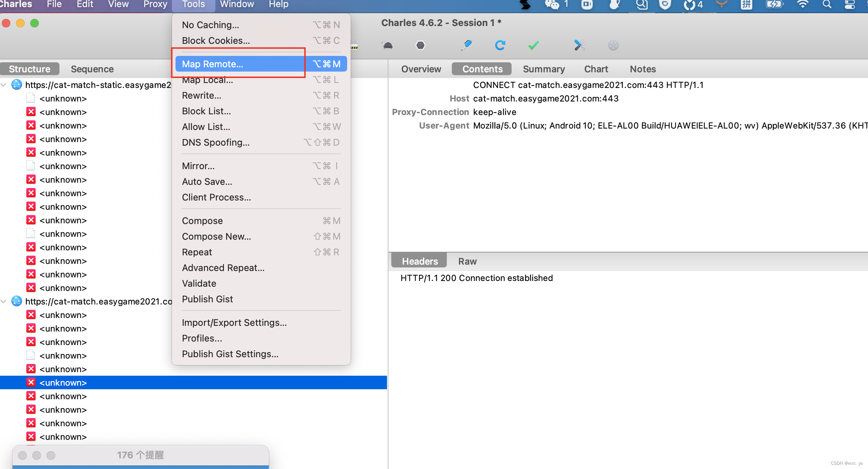
Task: Select DNS Spoofing... menu item
Action: (261, 142)
